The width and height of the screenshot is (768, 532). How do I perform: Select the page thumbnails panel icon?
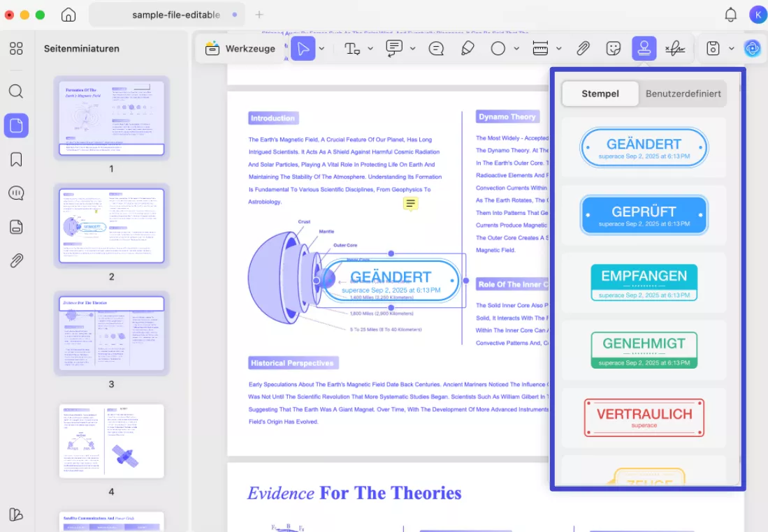16,125
